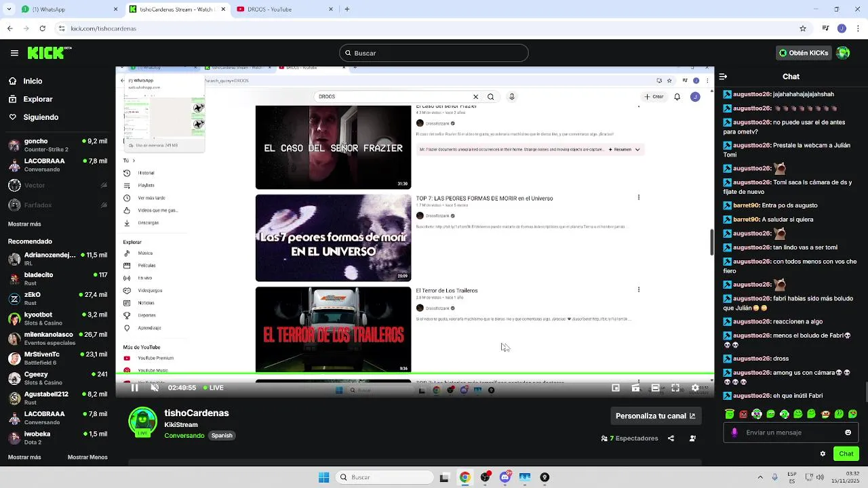Viewport: 868px width, 488px height.
Task: Bookmark page with star icon
Action: pos(803,28)
